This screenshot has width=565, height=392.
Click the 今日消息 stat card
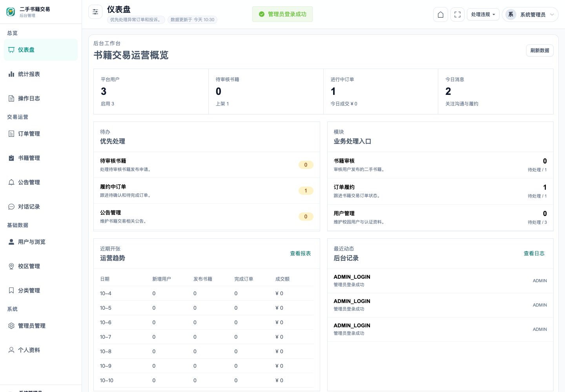click(x=496, y=92)
